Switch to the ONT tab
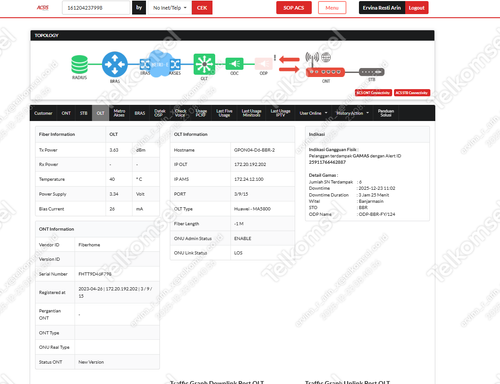This screenshot has height=384, width=500. click(66, 113)
